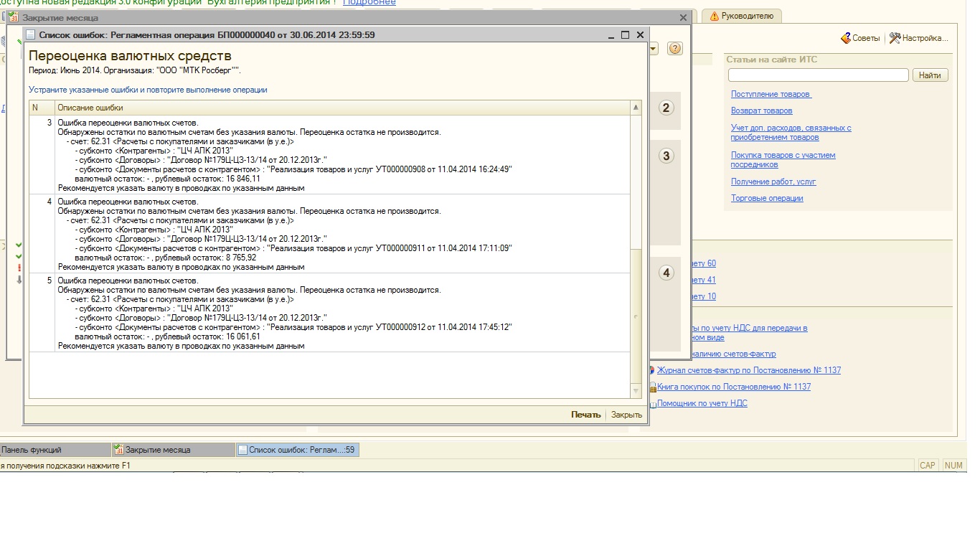Select step 3 circle icon
Viewport: 980px width, 551px height.
666,156
